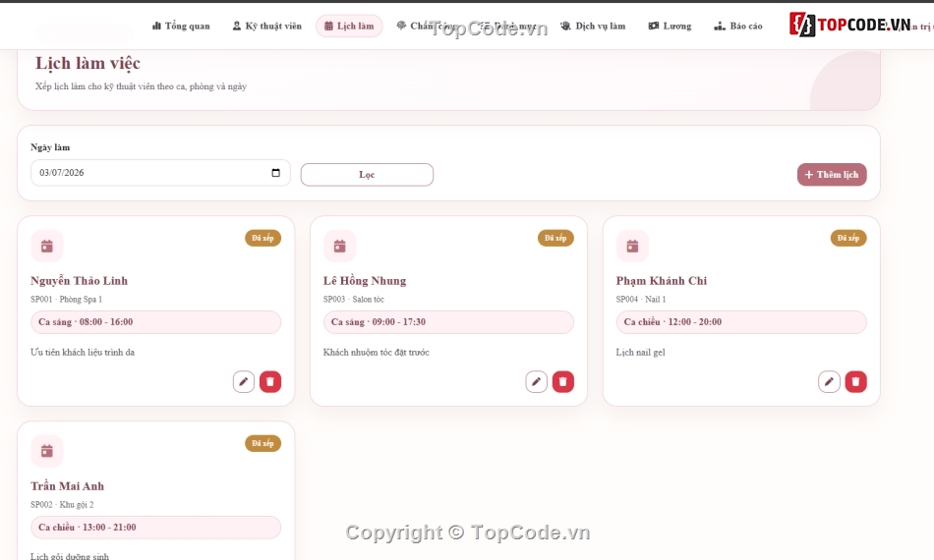Delete Nguyễn Thảo Linh's schedule entry
This screenshot has height=560, width=934.
point(270,381)
